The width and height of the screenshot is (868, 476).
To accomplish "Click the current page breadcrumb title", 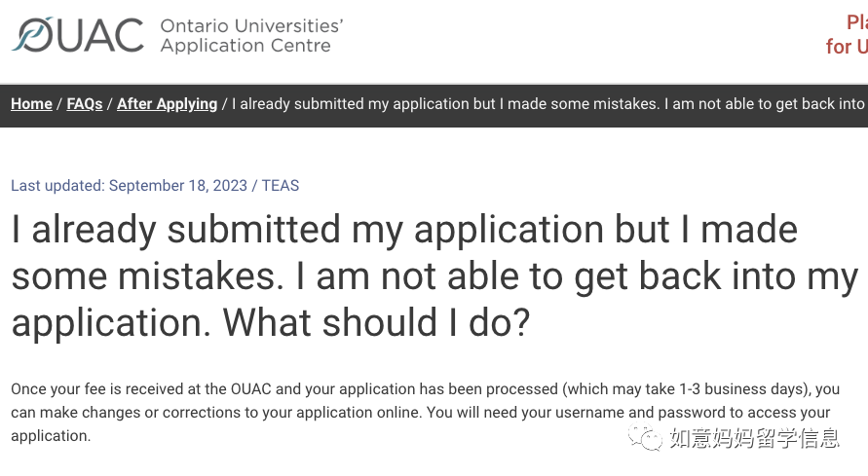I will (549, 104).
